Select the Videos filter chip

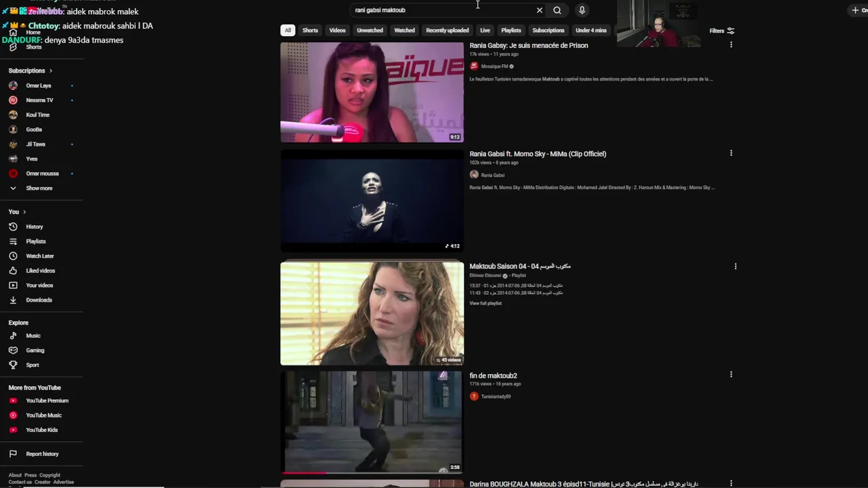point(338,30)
